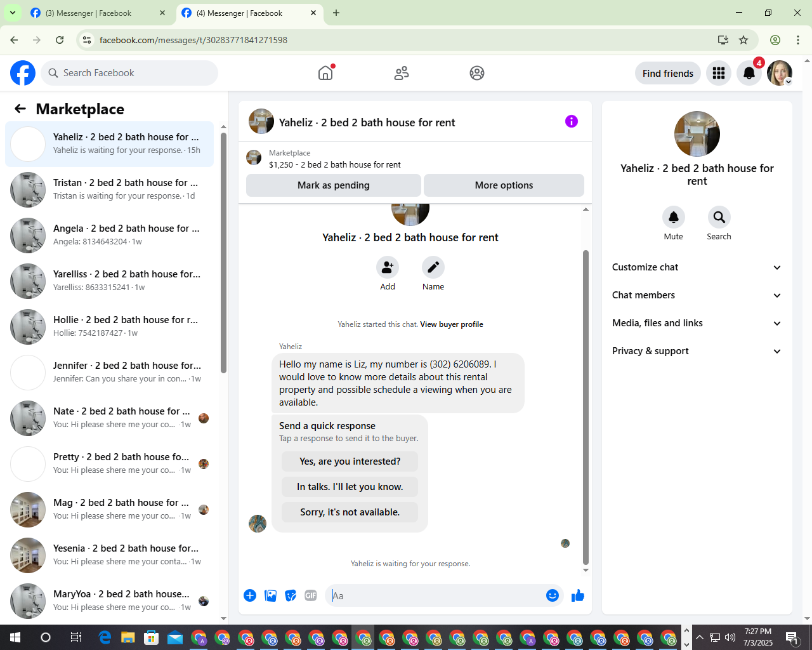Open Angela's conversation
Screen dimensions: 812x650
[x=109, y=235]
